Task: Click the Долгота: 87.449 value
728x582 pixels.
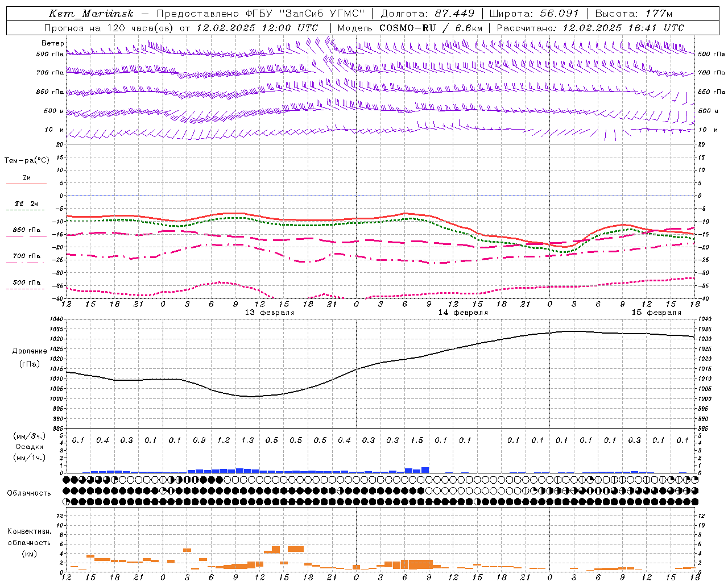Action: [x=428, y=14]
